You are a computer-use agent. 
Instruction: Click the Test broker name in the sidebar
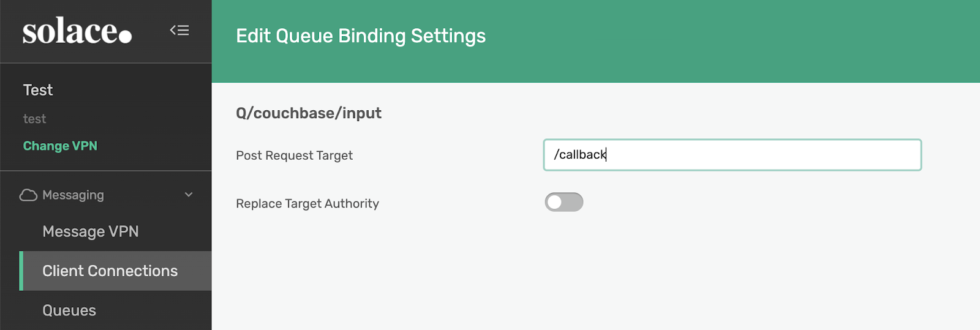38,90
